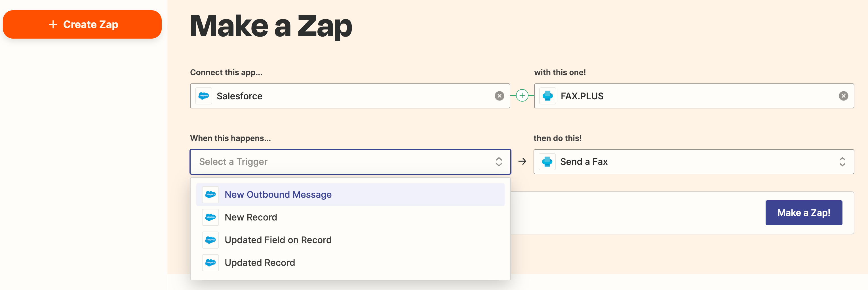Click the Make a Zap! button

tap(804, 213)
